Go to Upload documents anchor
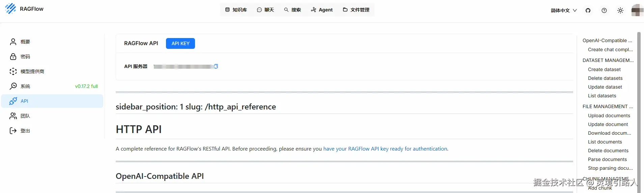 [x=609, y=116]
